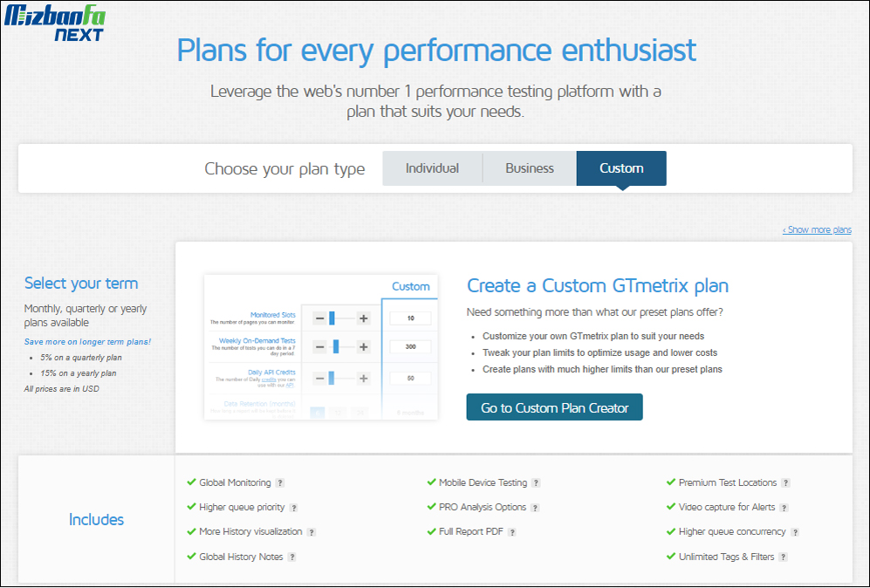Screen dimensions: 870x588
Task: Click the help icon beside Higher queue priority
Action: [x=293, y=508]
